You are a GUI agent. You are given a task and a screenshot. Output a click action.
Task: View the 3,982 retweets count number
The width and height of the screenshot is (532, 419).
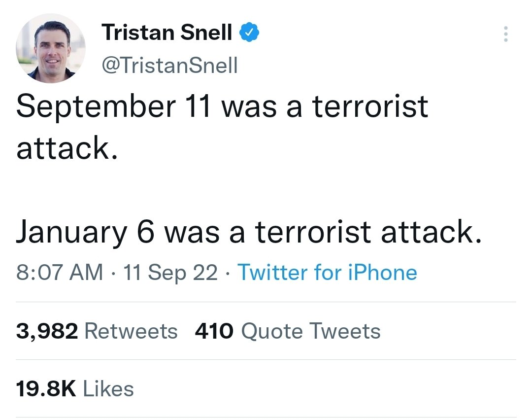pyautogui.click(x=47, y=331)
